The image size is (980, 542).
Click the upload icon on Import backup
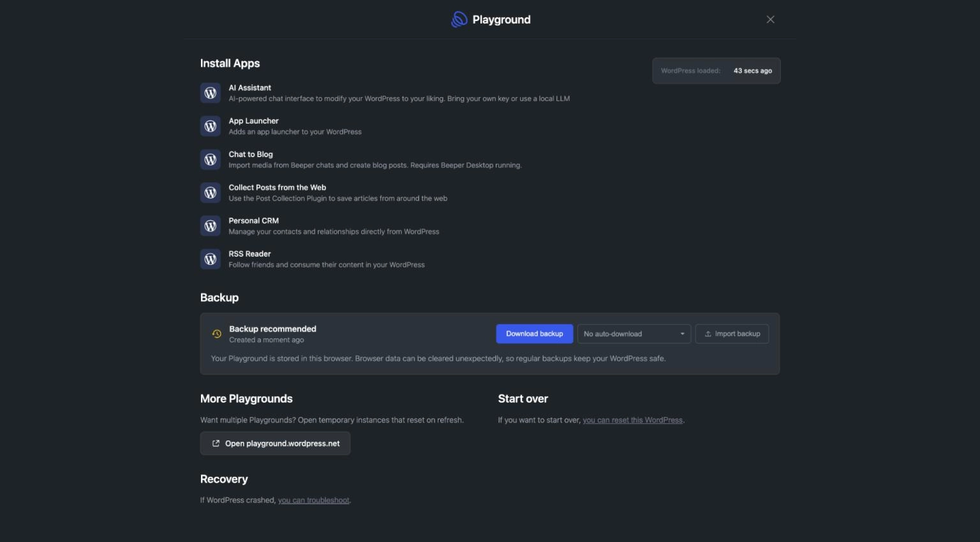pos(708,333)
